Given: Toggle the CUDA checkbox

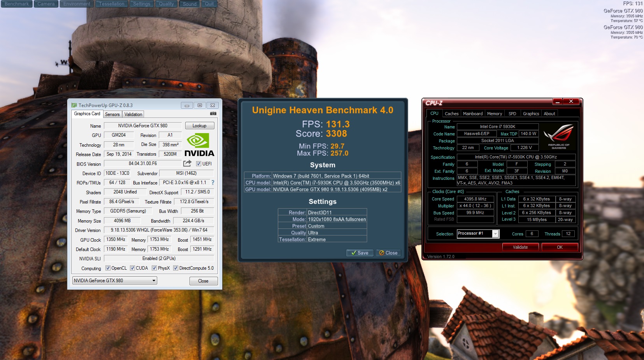Looking at the screenshot, I should click(x=132, y=268).
